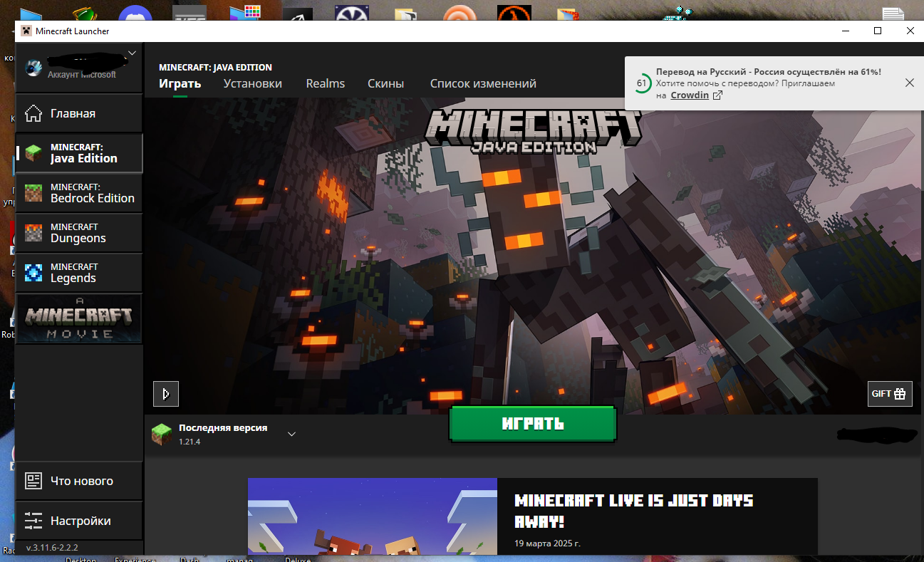Minimize the Minecraft Launcher window
The height and width of the screenshot is (562, 924).
[x=846, y=31]
